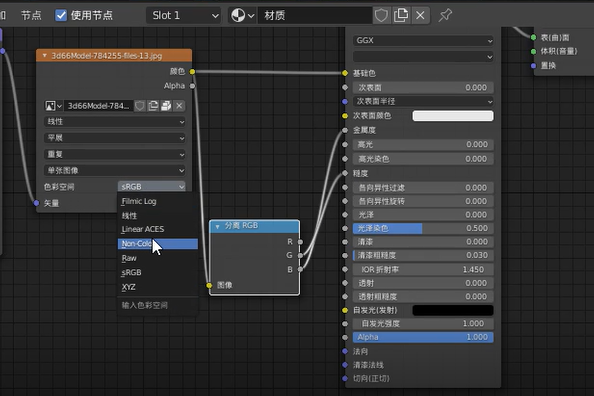Toggle the pin icon in header
The height and width of the screenshot is (396, 594).
pos(445,15)
